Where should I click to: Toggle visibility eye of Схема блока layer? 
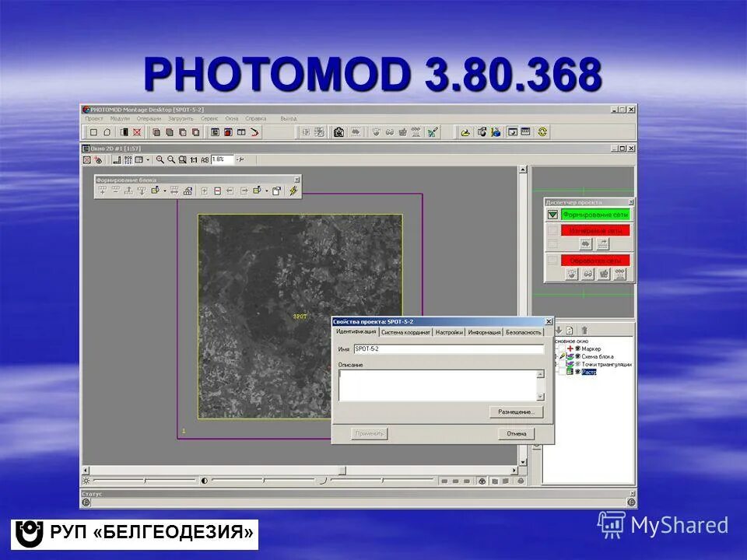[x=578, y=356]
